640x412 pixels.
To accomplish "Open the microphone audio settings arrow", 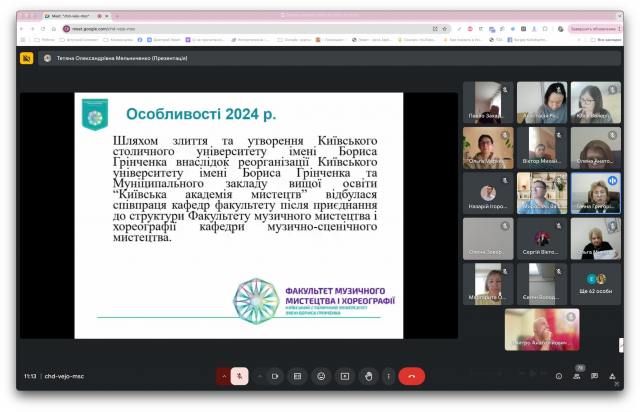I will (x=224, y=376).
